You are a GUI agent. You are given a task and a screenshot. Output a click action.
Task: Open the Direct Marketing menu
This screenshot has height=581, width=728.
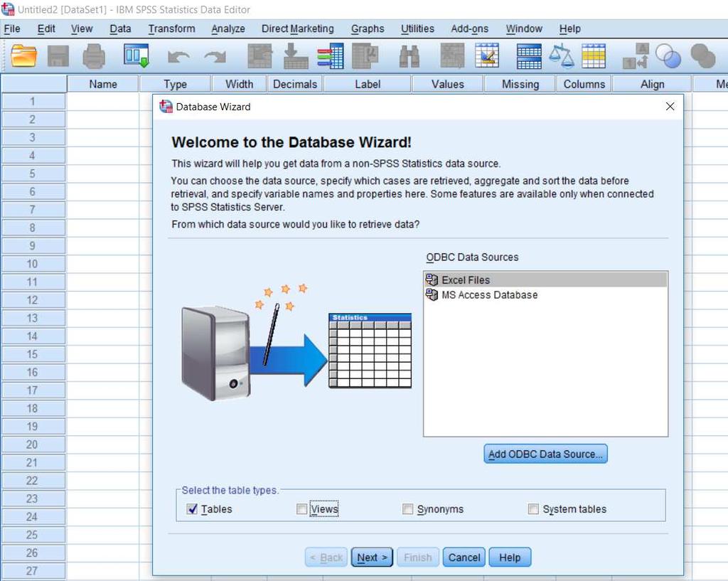[x=298, y=28]
